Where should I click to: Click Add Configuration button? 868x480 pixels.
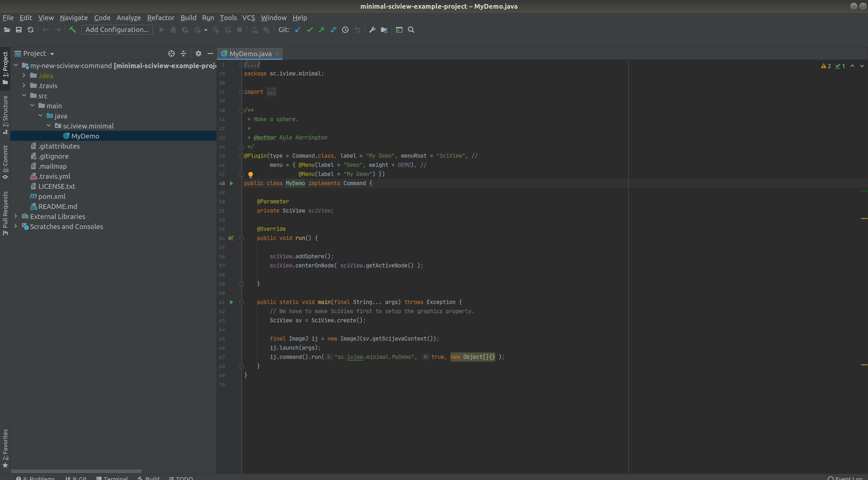click(x=117, y=30)
